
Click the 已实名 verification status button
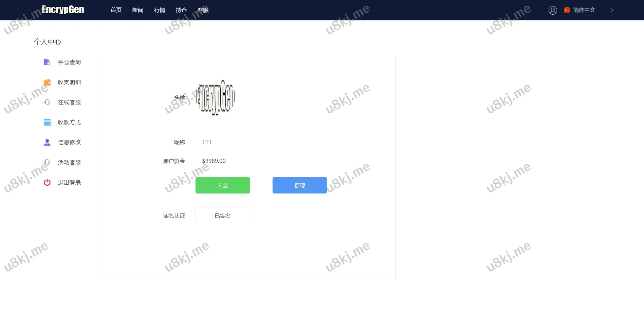point(223,216)
